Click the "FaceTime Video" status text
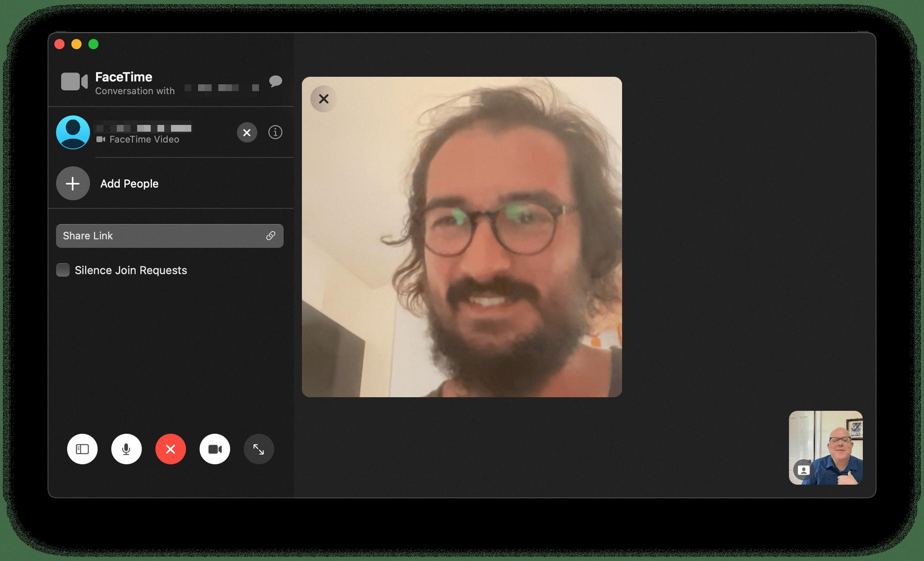Screen dimensions: 924x561 coord(144,139)
